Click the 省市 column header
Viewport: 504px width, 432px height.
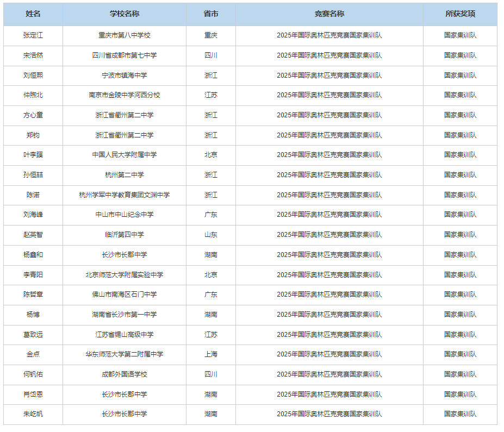tap(211, 14)
